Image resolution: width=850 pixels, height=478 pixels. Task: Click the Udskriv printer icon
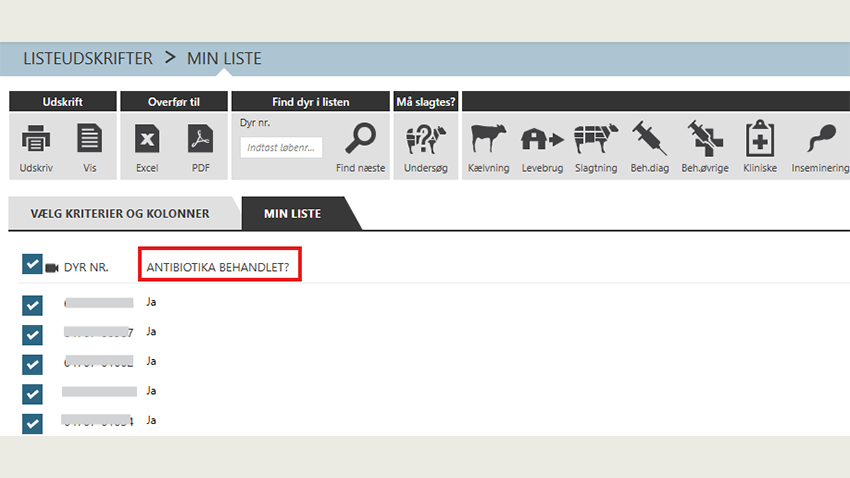pos(37,139)
